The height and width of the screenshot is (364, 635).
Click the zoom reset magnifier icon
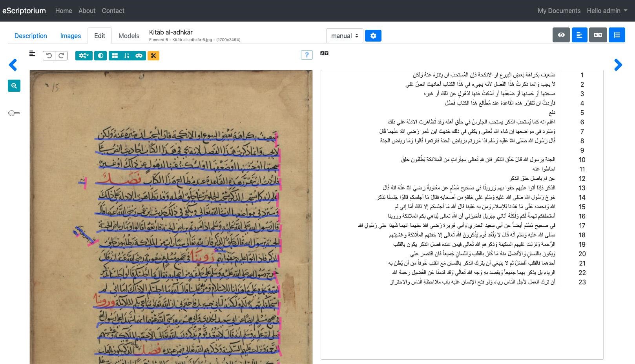14,86
